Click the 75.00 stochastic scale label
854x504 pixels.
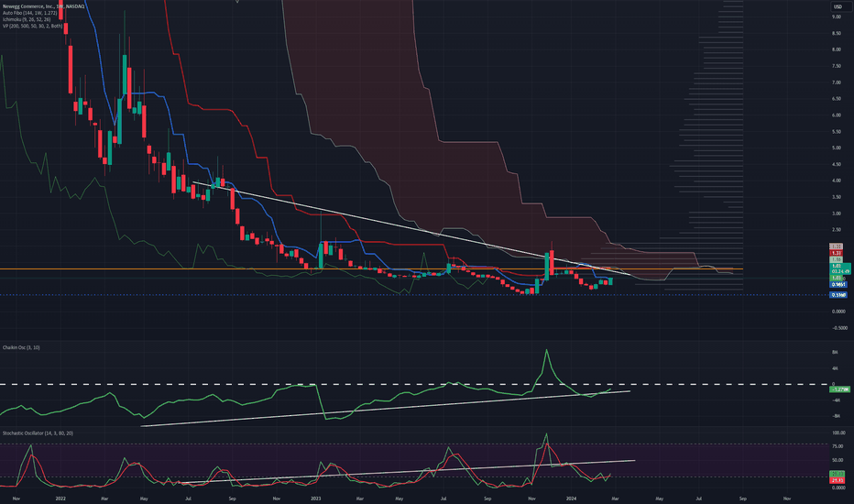[838, 446]
